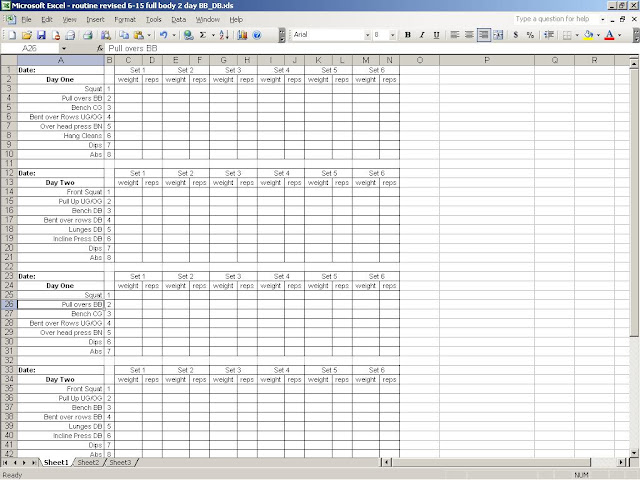Open the Paste options dropdown arrow
The height and width of the screenshot is (480, 640).
tap(149, 35)
